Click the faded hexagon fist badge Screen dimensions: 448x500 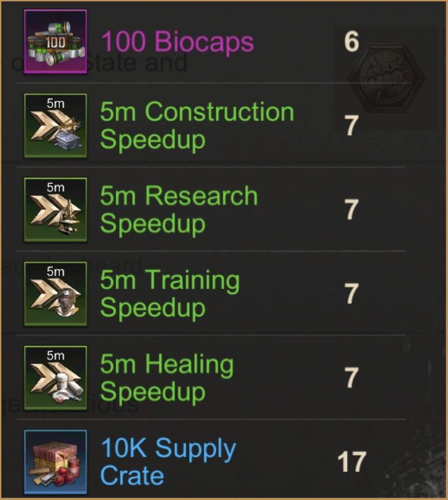pyautogui.click(x=386, y=78)
